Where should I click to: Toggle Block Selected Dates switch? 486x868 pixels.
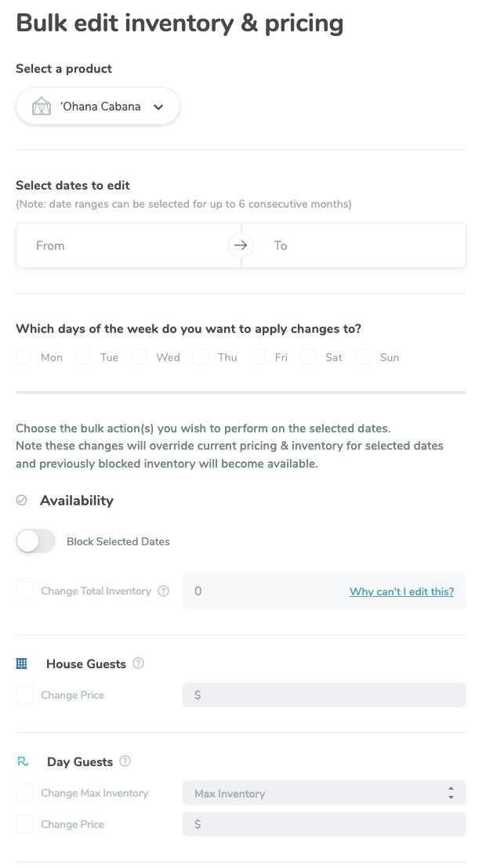[x=36, y=541]
